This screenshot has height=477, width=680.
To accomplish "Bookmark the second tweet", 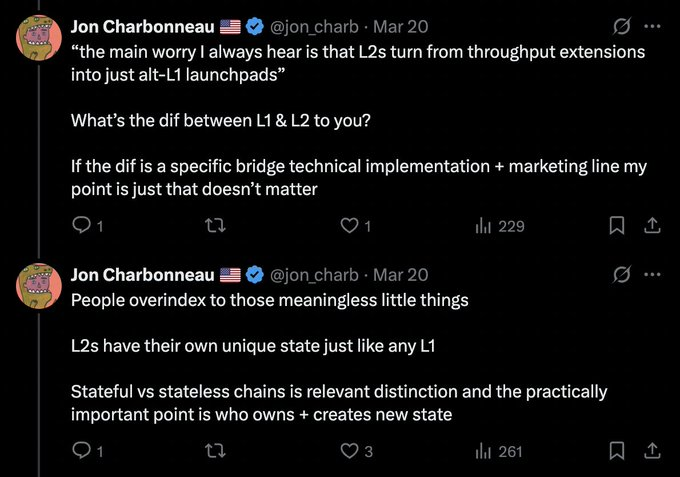I will pyautogui.click(x=617, y=451).
